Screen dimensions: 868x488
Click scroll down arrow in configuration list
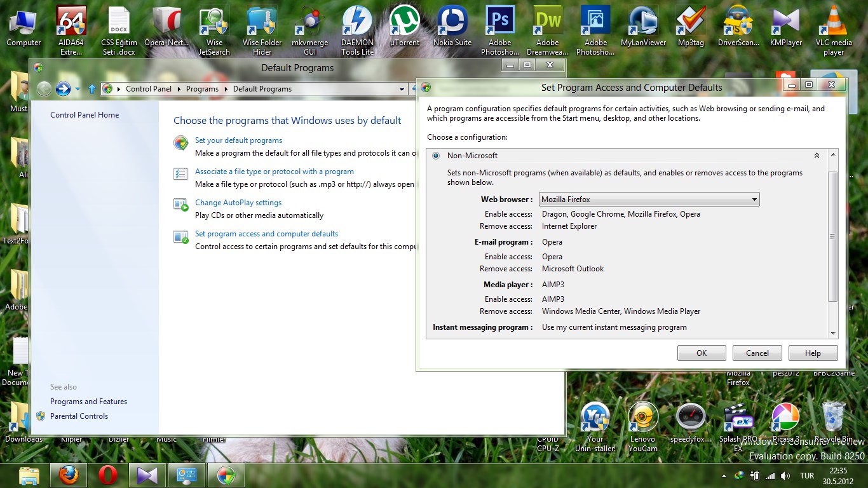(833, 333)
